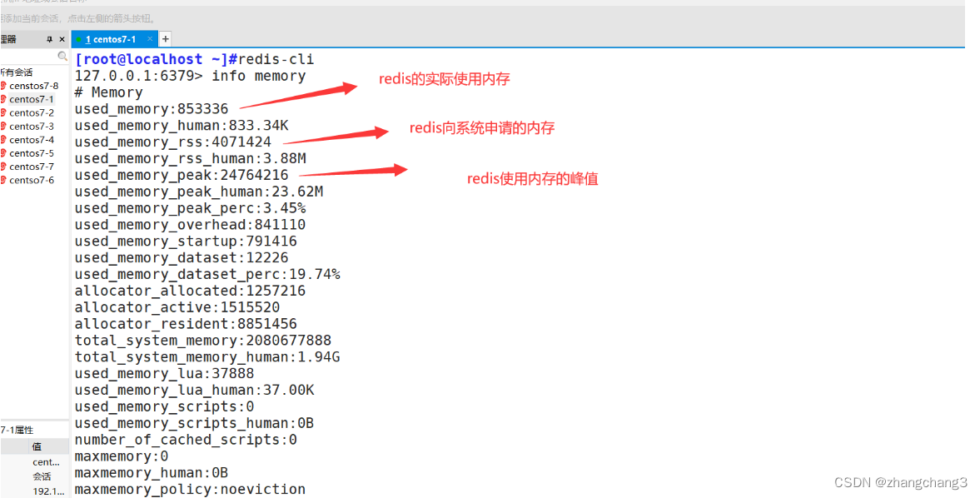Select the censtos7-8 session

pyautogui.click(x=34, y=86)
